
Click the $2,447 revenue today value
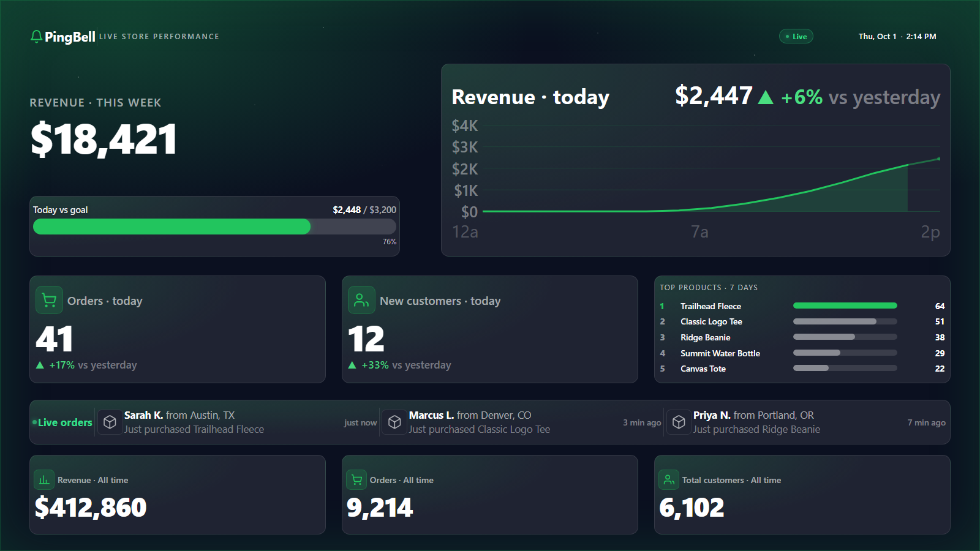click(714, 96)
